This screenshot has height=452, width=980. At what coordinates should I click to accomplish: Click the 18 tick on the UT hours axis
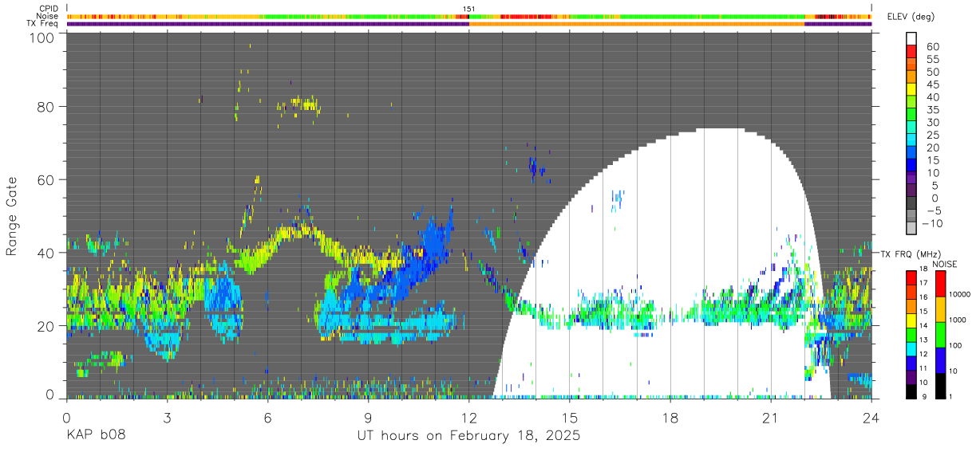(x=670, y=417)
